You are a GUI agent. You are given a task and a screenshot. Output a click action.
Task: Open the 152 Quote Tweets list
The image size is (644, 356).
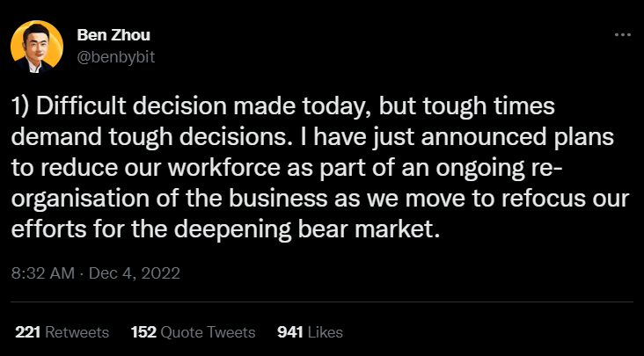(x=193, y=332)
